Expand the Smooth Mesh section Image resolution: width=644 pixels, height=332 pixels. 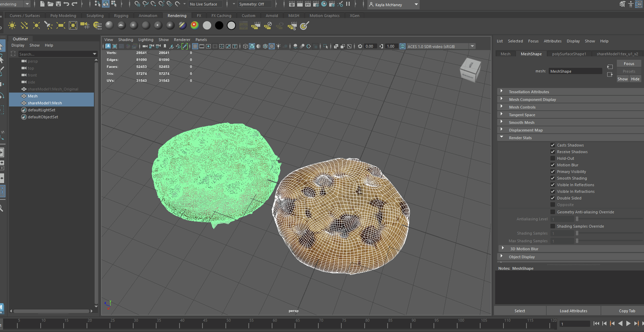point(501,122)
